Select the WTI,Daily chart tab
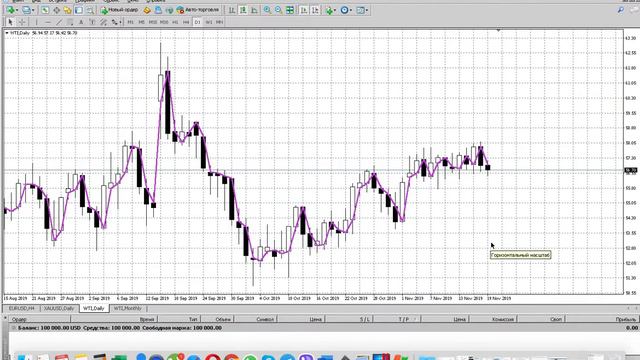Screen dimensions: 640x360 pos(94,309)
